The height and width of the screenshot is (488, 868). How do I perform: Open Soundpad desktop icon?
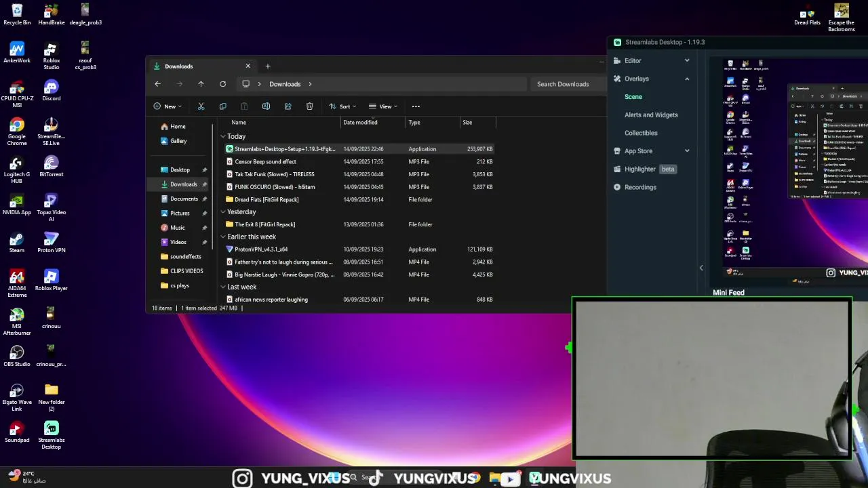pos(17,432)
